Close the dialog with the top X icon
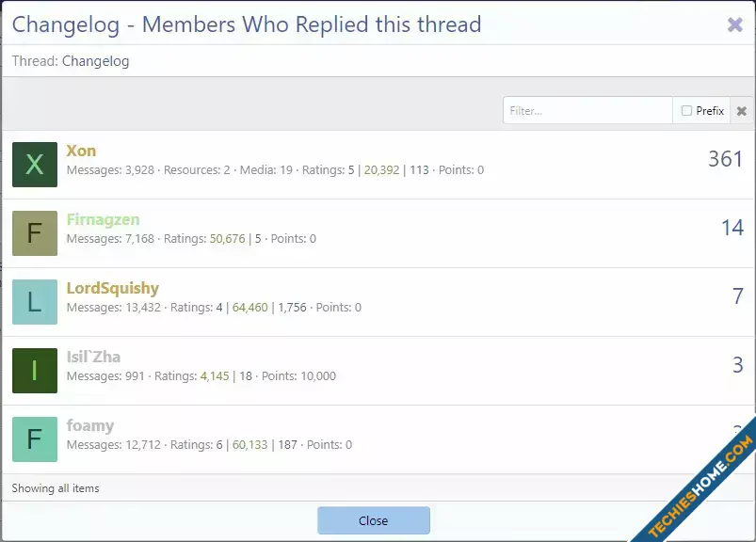Screen dimensions: 756x542 click(734, 24)
